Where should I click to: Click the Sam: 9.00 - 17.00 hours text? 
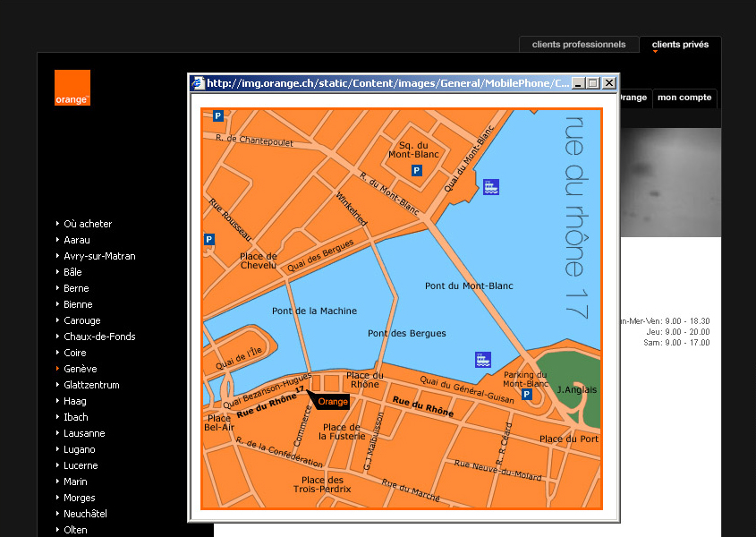tap(676, 343)
